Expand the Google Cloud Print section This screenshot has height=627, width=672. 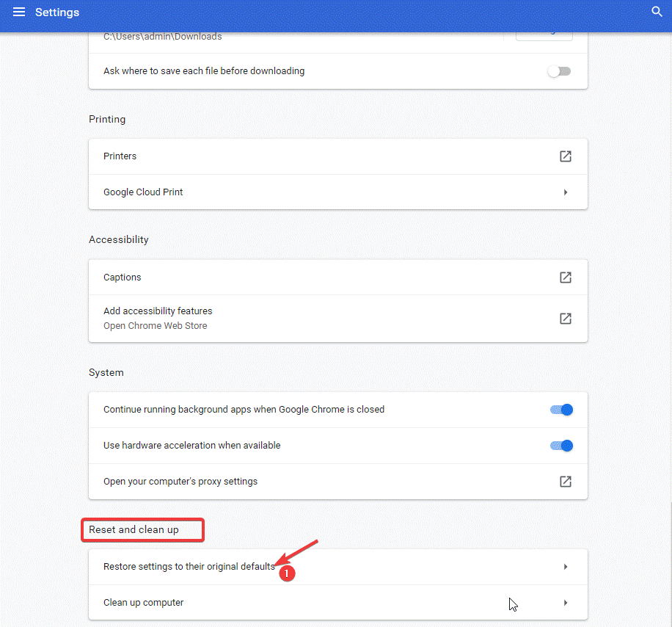pos(565,192)
